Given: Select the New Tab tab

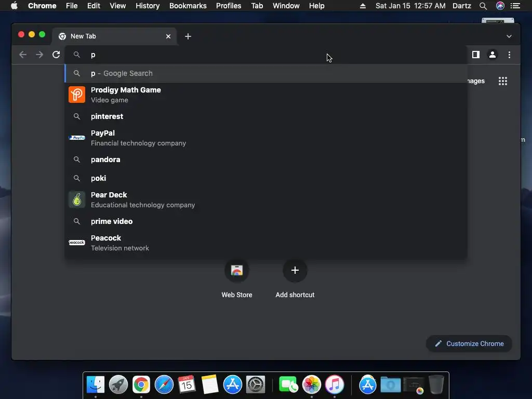Looking at the screenshot, I should click(x=114, y=36).
